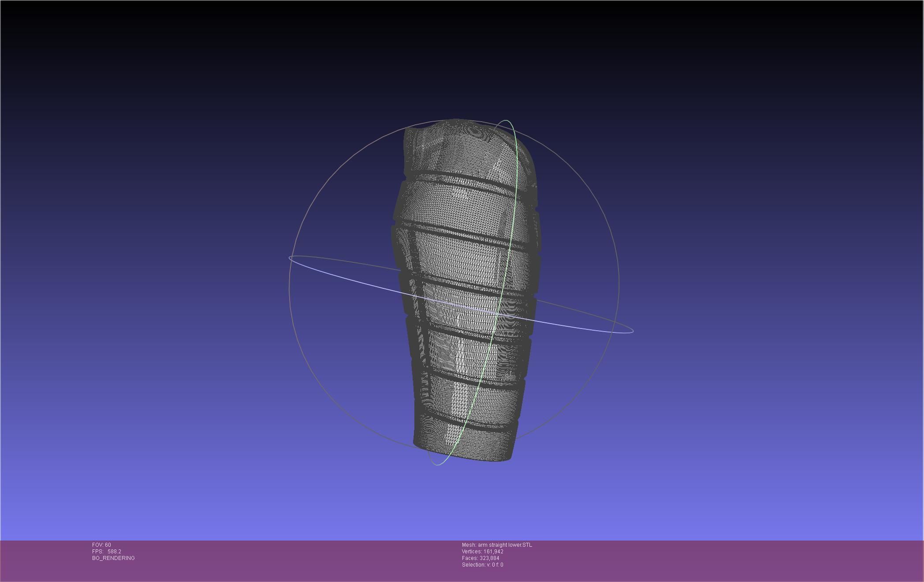
Task: Click the Faces: 323,884 text
Action: pyautogui.click(x=481, y=558)
